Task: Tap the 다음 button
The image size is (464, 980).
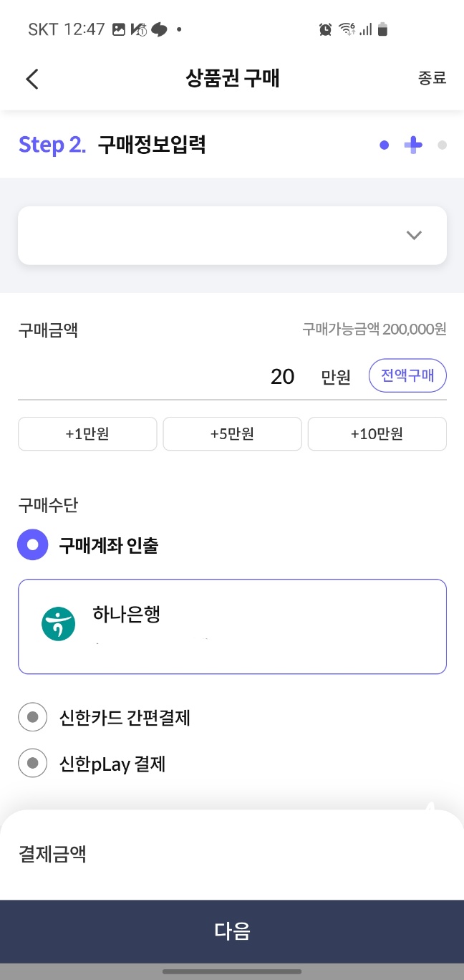Action: pos(232,931)
